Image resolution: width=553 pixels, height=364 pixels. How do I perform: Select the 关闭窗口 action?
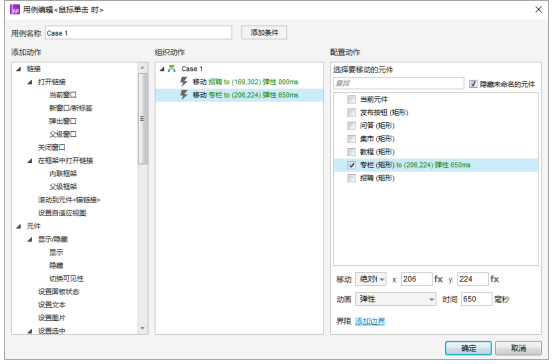tap(51, 147)
